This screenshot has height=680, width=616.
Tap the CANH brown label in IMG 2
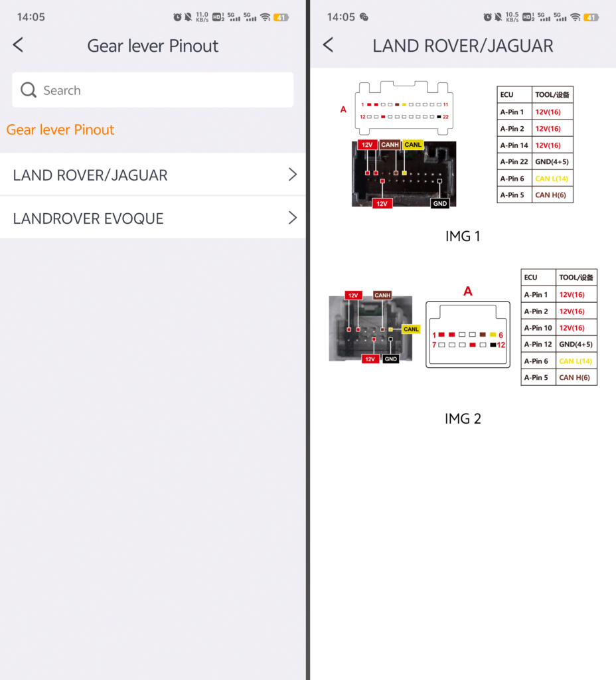pos(382,296)
